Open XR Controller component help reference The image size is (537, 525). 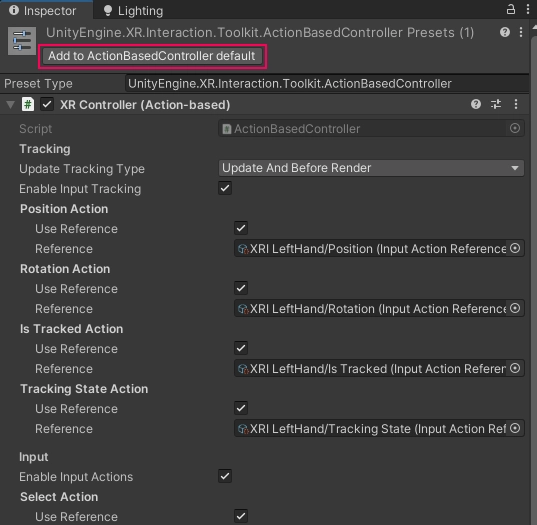(x=476, y=104)
